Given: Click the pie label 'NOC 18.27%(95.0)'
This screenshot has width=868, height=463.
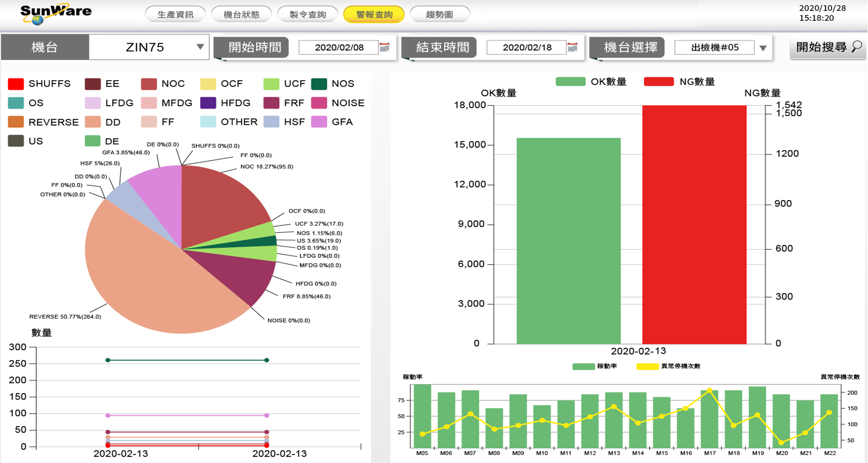Looking at the screenshot, I should (x=267, y=167).
